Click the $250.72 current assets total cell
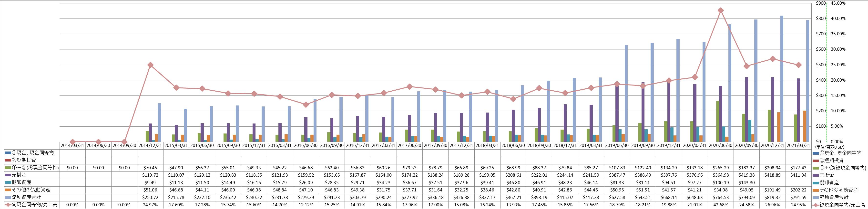 (x=150, y=197)
